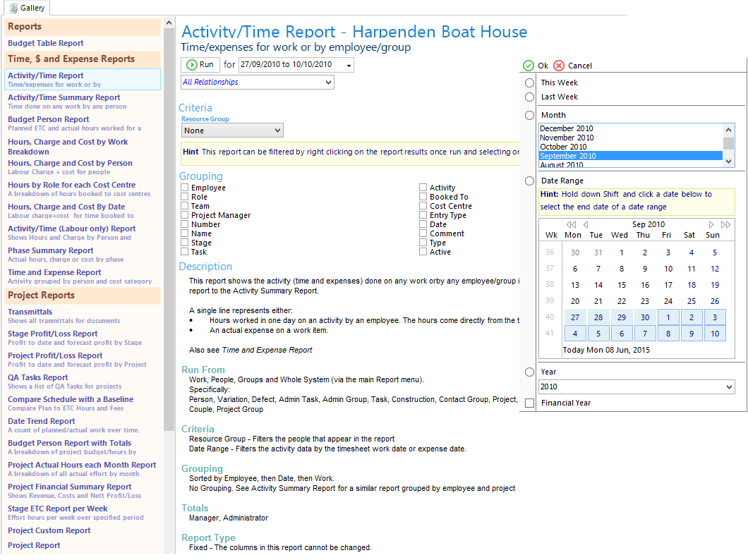
Task: Click the green Ok checkmark icon
Action: tap(528, 66)
